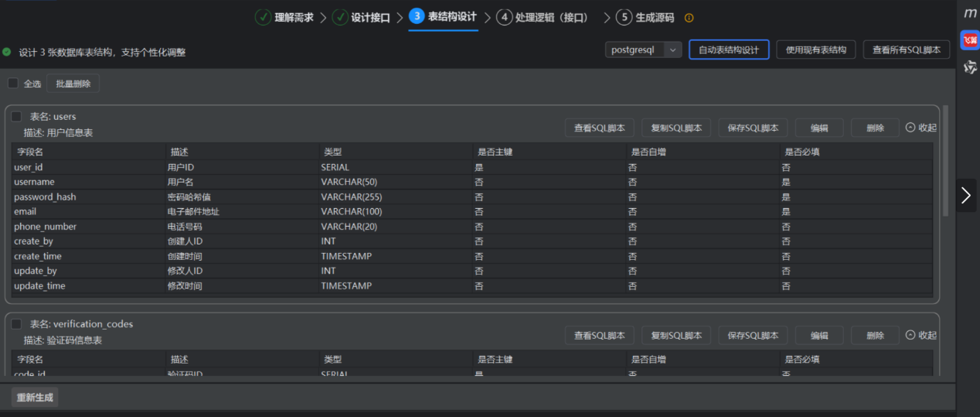The width and height of the screenshot is (980, 417).
Task: Click the checkmark circle for 理解需求
Action: tap(263, 17)
